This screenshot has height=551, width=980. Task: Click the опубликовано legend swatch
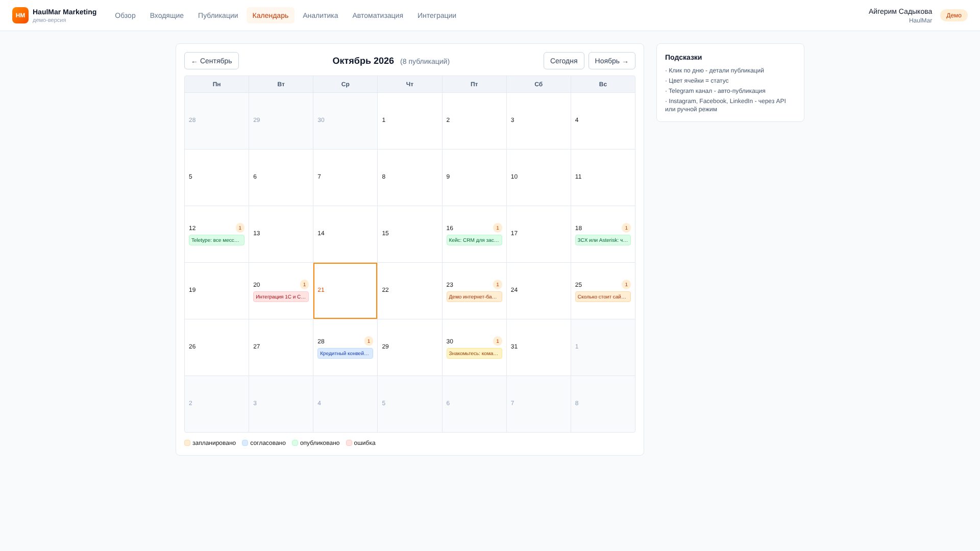[x=295, y=443]
